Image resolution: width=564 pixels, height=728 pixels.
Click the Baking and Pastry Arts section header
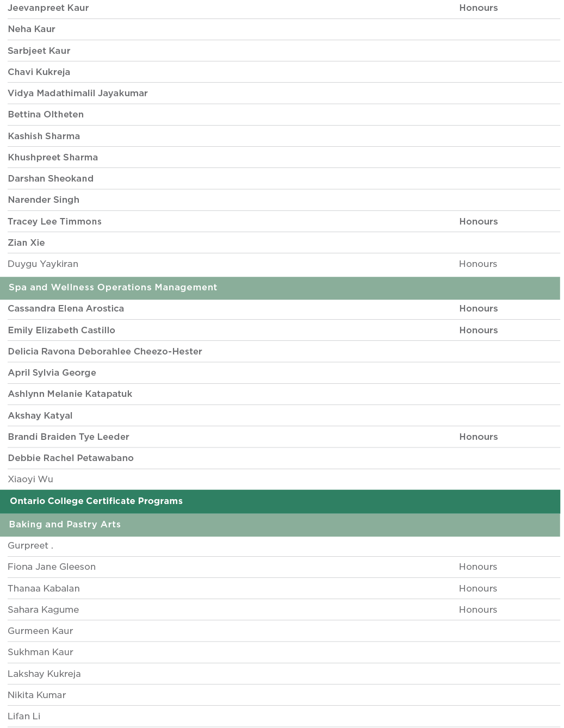pyautogui.click(x=65, y=525)
